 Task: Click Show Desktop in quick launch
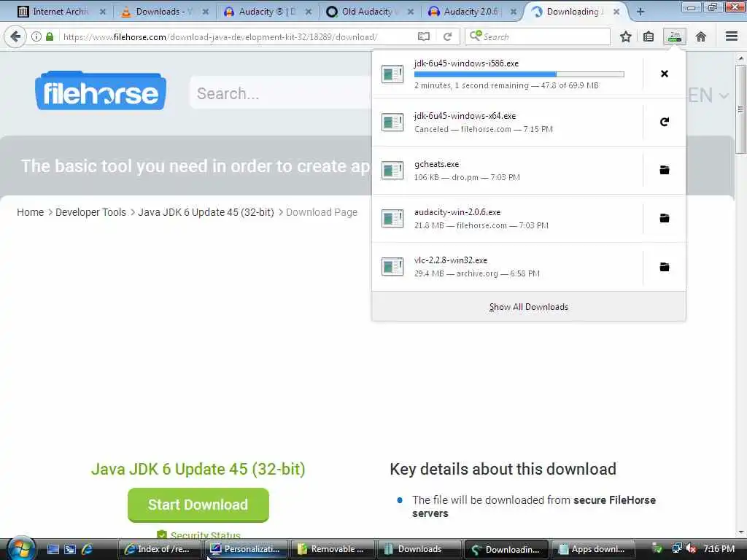[x=53, y=549]
